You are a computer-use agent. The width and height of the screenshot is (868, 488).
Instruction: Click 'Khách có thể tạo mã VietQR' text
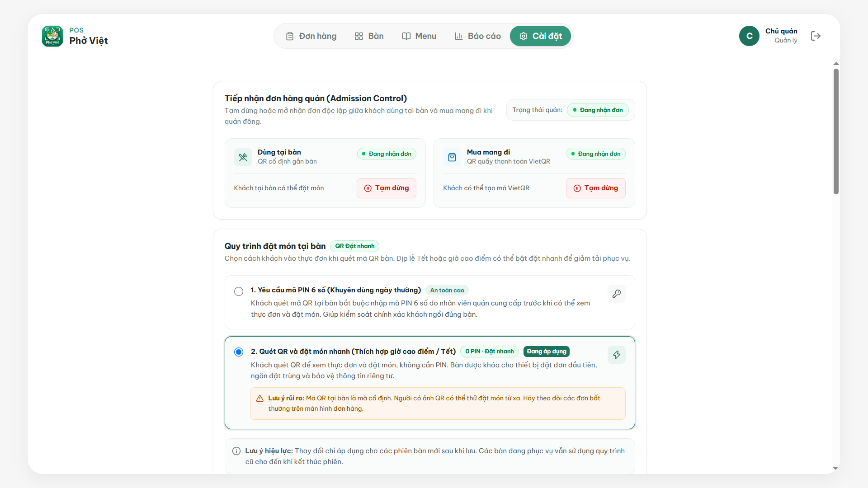[486, 188]
